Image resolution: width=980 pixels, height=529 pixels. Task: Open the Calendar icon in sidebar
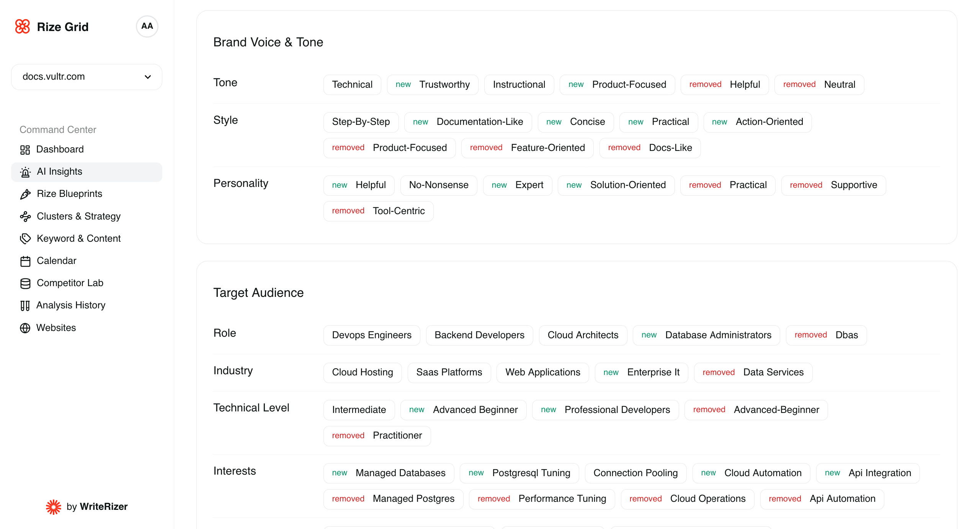(25, 261)
